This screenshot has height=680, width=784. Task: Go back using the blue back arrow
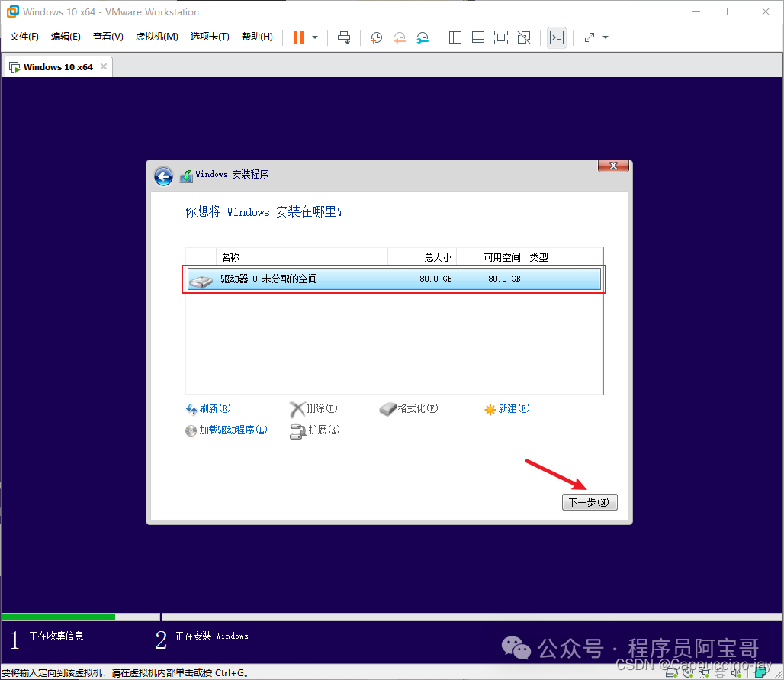click(x=163, y=176)
